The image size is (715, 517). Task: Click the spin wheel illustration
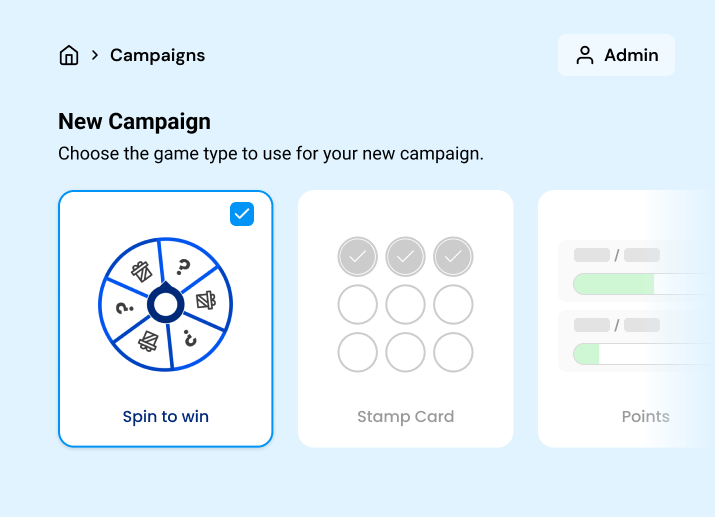[x=165, y=304]
